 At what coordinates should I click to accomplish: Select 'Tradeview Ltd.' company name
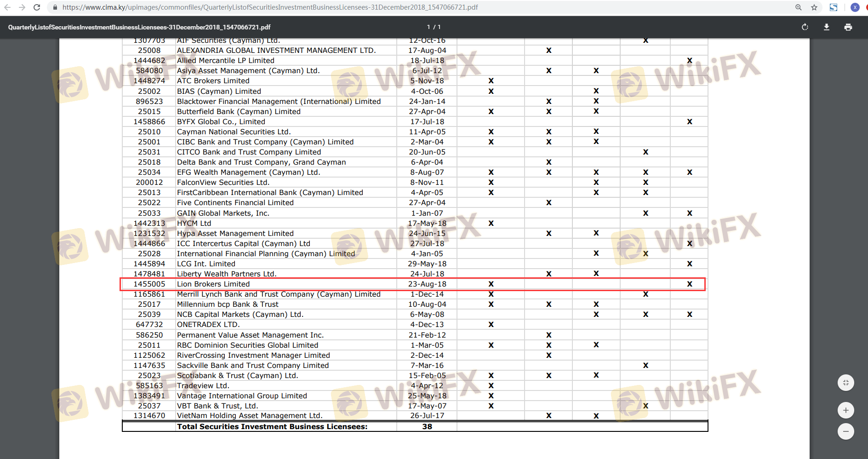click(x=203, y=386)
